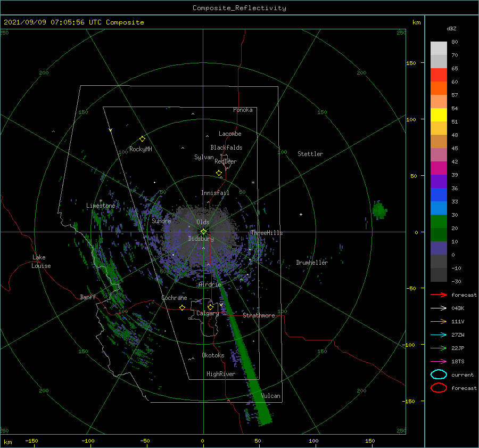Viewport: 479px width, 448px height.
Task: Click the Drumheller label
Action: point(312,263)
